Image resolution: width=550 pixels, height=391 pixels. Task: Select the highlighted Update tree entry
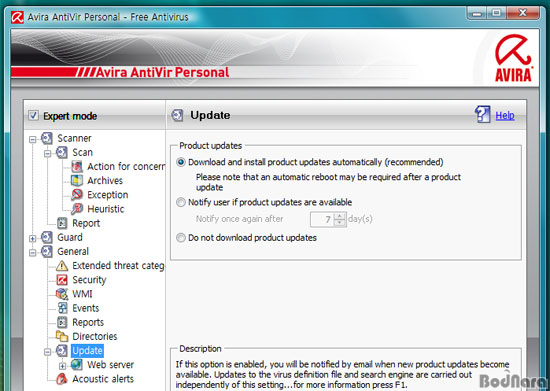click(x=87, y=350)
